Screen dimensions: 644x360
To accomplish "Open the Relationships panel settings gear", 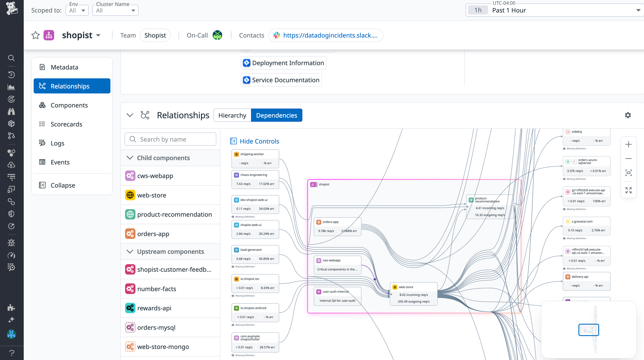I will [628, 115].
